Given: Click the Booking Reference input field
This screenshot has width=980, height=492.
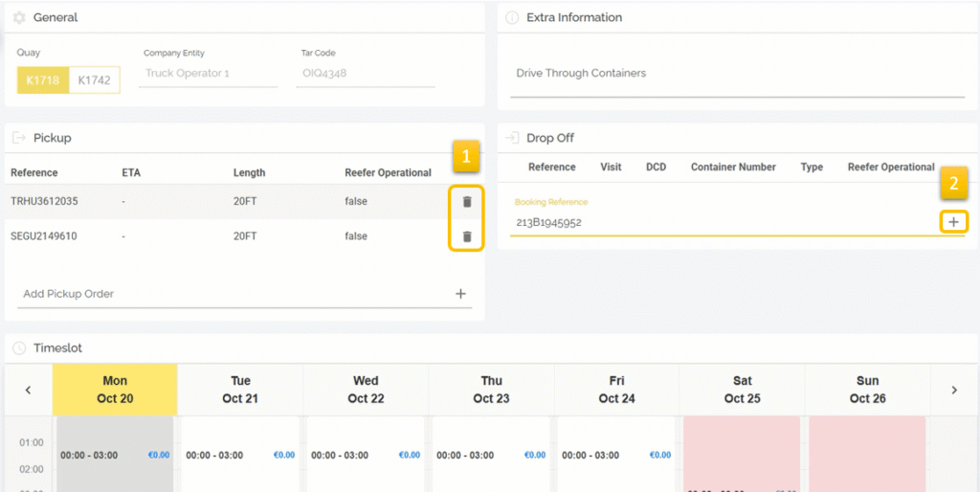Looking at the screenshot, I should coord(718,223).
